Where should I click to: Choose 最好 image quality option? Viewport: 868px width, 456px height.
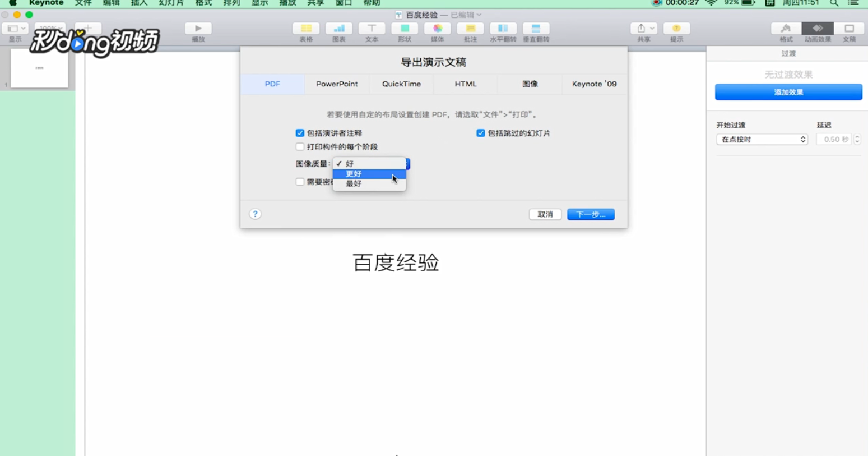click(x=369, y=184)
